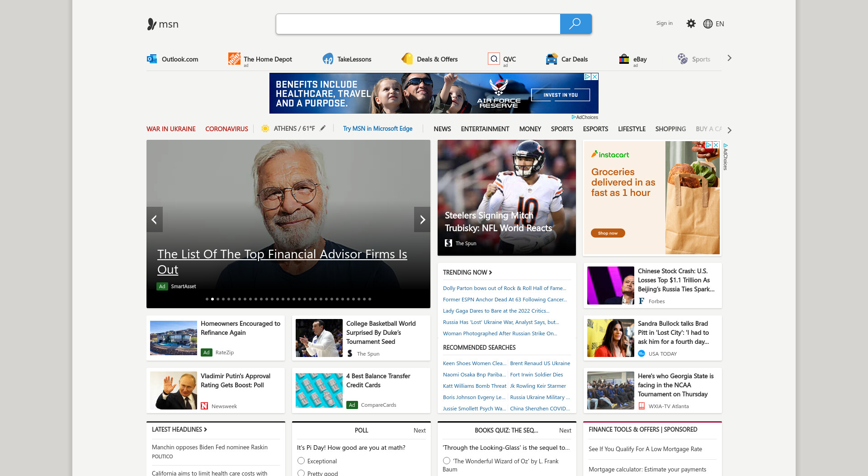The width and height of the screenshot is (868, 476).
Task: Open settings gear icon
Action: click(x=691, y=24)
